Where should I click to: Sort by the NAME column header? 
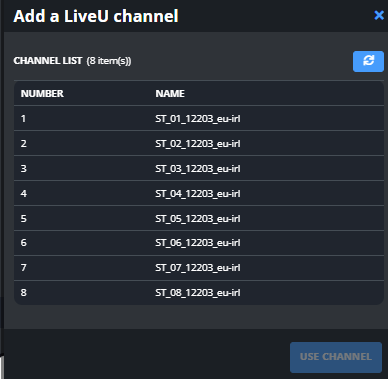click(170, 94)
